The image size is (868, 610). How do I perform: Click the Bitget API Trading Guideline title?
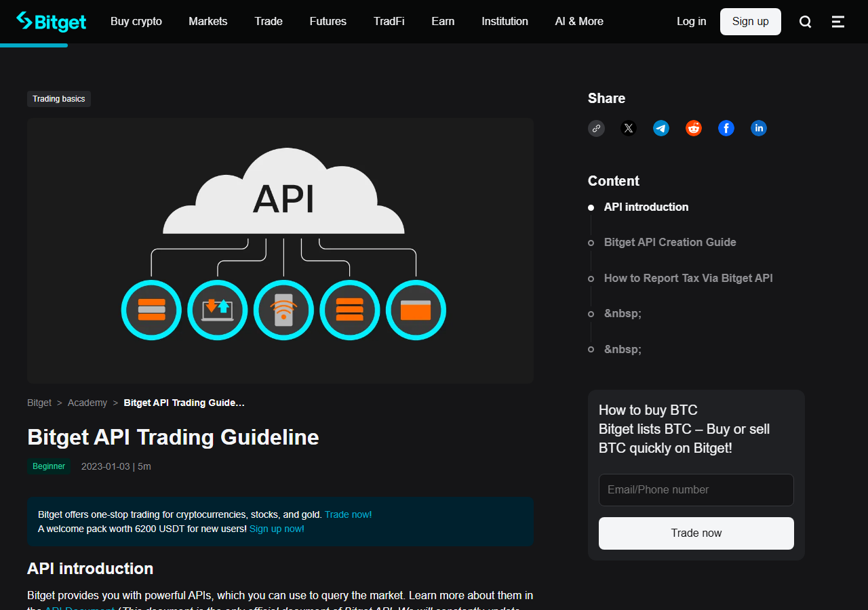point(173,437)
